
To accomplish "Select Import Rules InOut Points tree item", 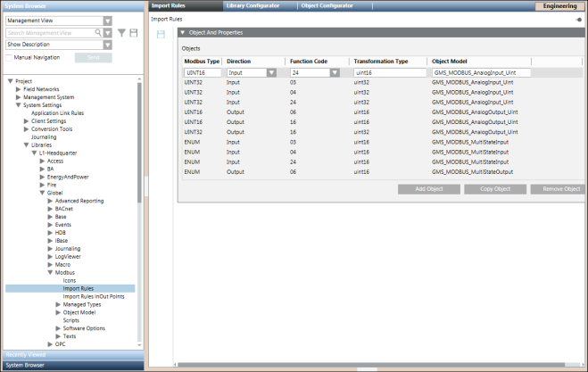I will pyautogui.click(x=93, y=296).
